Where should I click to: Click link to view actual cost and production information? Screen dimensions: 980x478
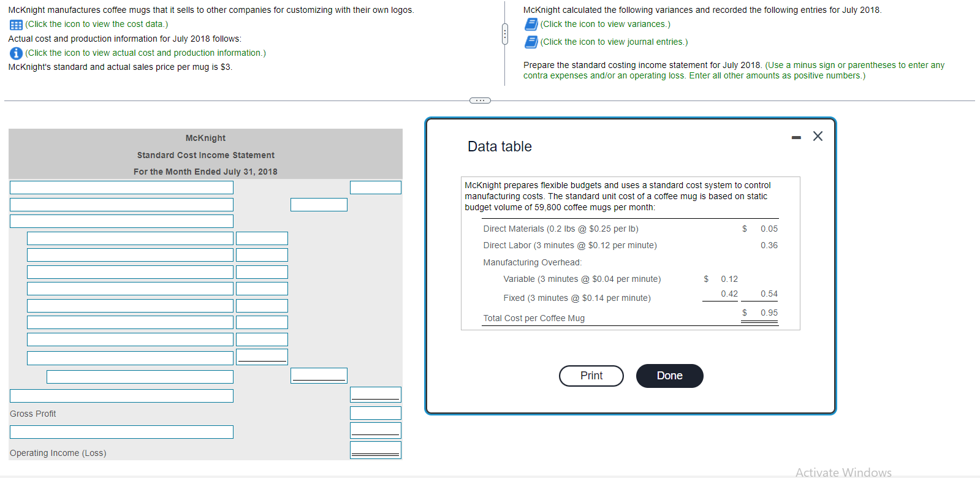pyautogui.click(x=146, y=53)
